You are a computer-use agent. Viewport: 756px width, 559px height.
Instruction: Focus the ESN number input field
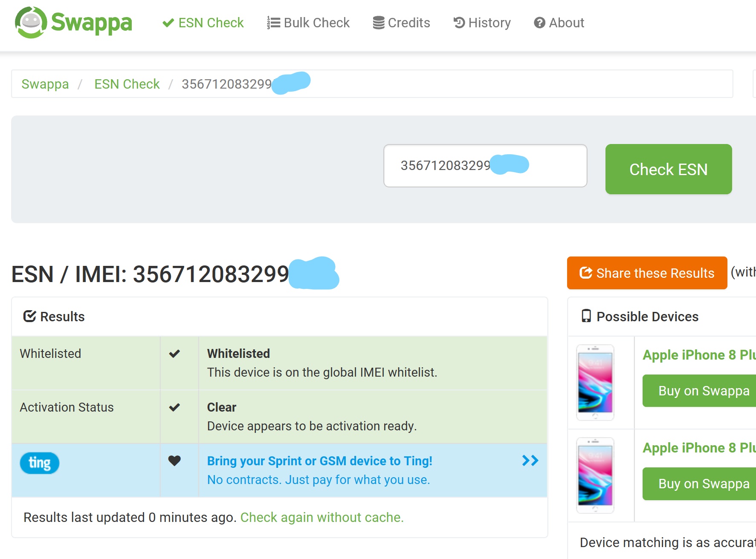coord(485,166)
